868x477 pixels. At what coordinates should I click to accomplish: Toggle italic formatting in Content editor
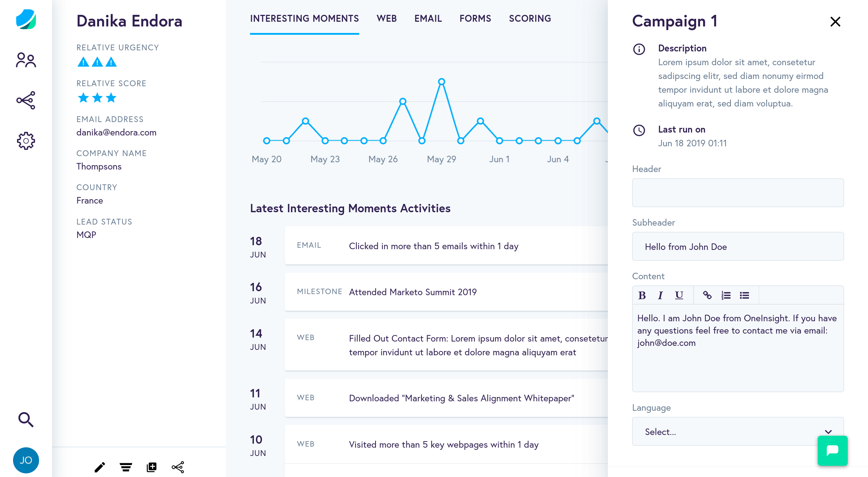click(660, 296)
